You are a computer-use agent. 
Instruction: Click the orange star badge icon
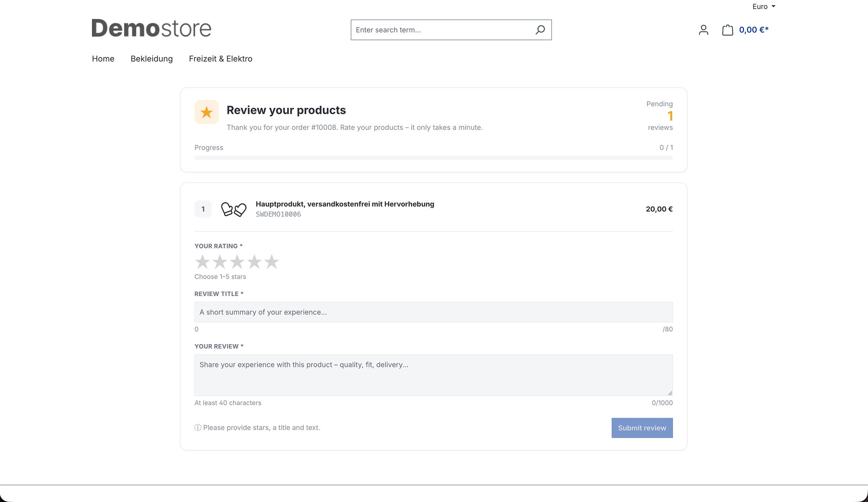(206, 112)
